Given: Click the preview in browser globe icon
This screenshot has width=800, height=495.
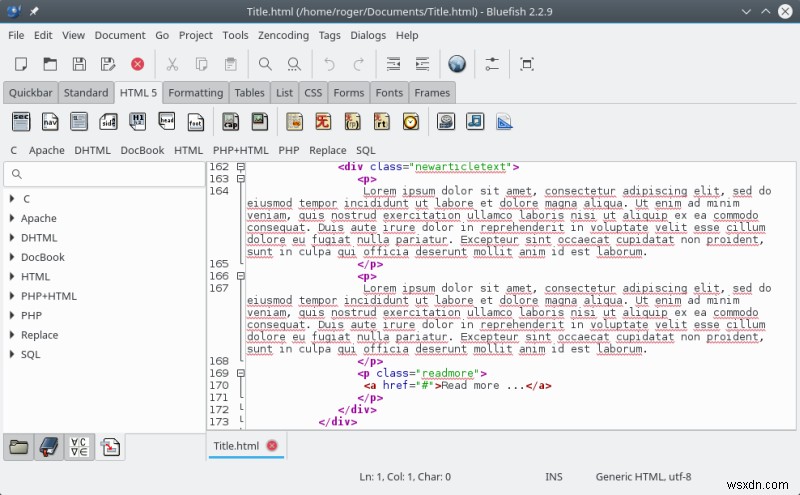Looking at the screenshot, I should tap(457, 64).
